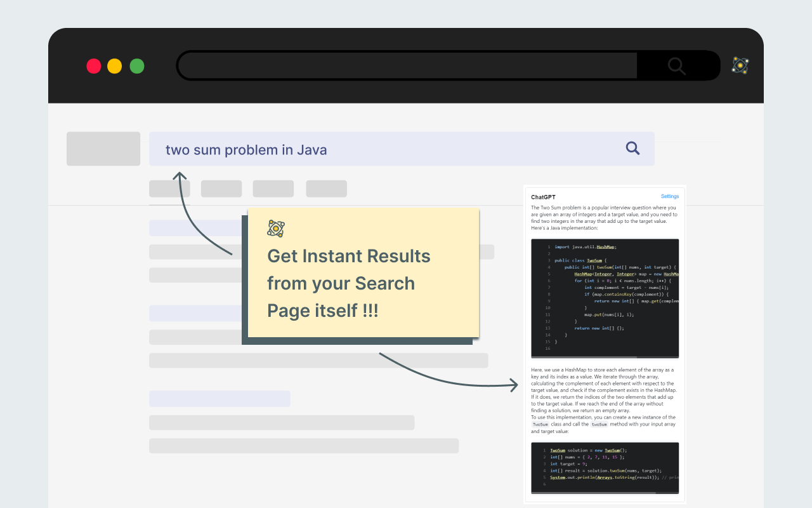Click the "import java.util.HashMap;" code line
Viewport: 812px width, 508px height.
tap(586, 247)
